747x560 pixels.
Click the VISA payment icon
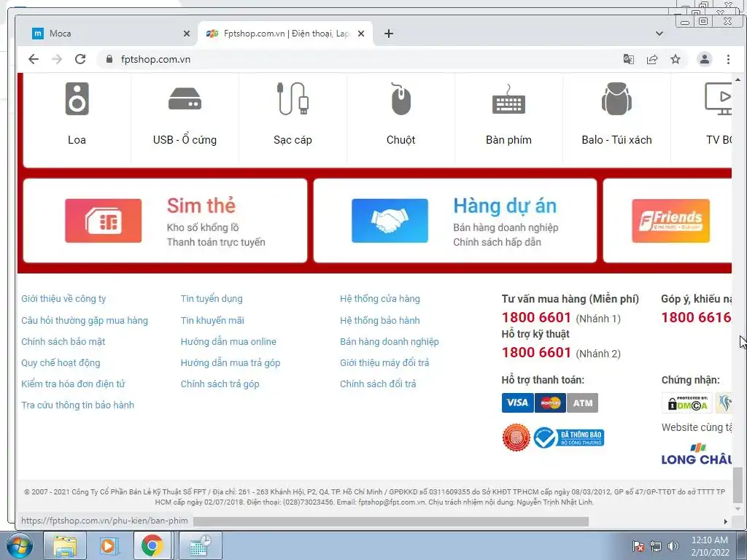pyautogui.click(x=517, y=402)
